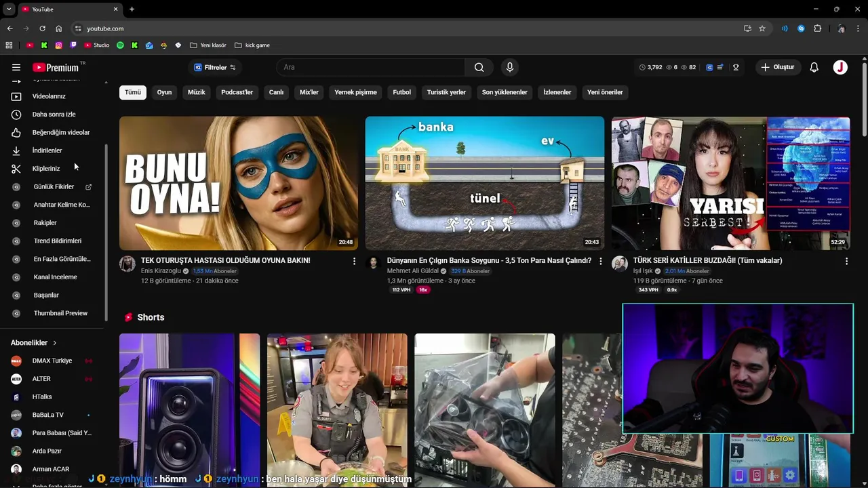Reload the page
The width and height of the screenshot is (868, 488).
coord(42,28)
